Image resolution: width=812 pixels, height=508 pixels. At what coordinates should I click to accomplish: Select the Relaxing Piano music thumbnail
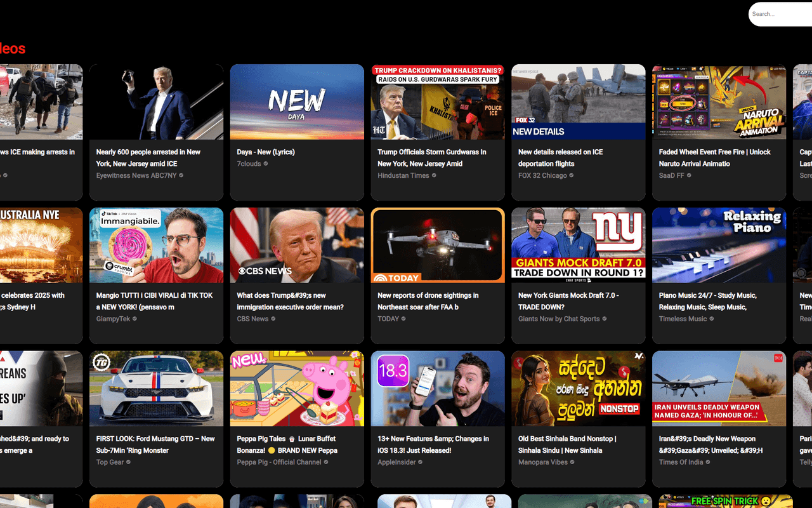tap(719, 244)
